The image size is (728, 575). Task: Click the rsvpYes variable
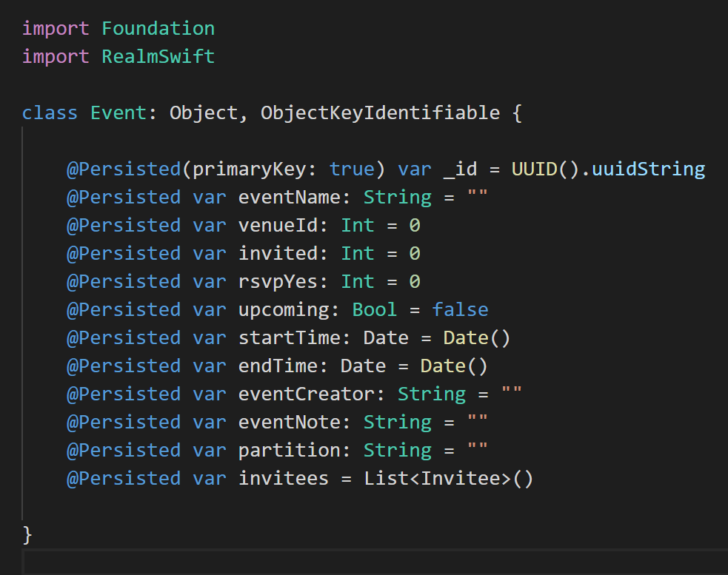click(283, 282)
